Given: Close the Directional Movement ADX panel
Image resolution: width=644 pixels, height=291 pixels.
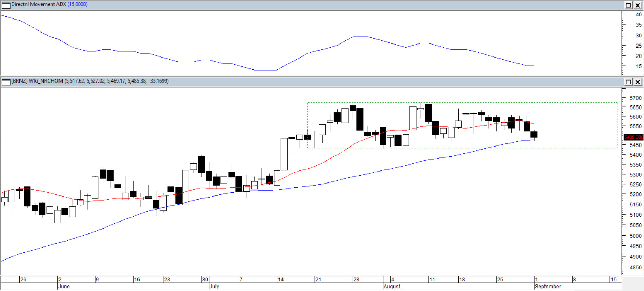Looking at the screenshot, I should coord(638,5).
